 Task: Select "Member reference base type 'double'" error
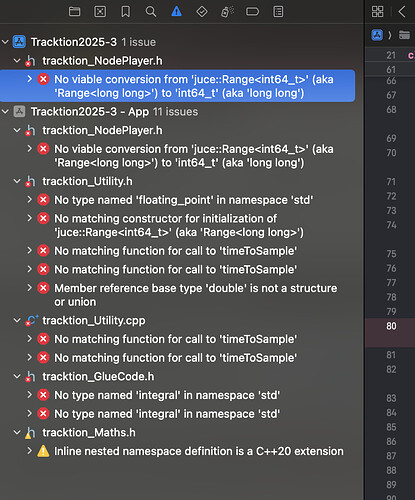tap(196, 295)
